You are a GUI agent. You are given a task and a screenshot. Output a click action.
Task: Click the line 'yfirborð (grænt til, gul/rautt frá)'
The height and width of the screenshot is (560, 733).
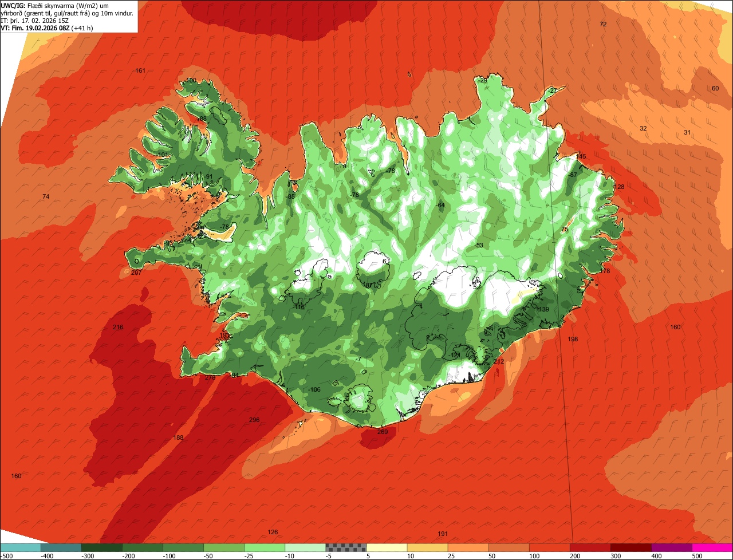pyautogui.click(x=45, y=13)
